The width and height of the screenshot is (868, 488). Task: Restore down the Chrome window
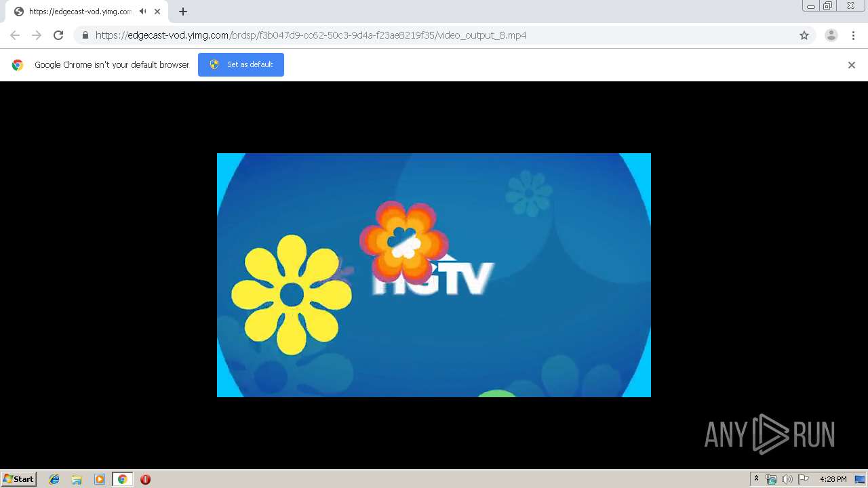828,6
